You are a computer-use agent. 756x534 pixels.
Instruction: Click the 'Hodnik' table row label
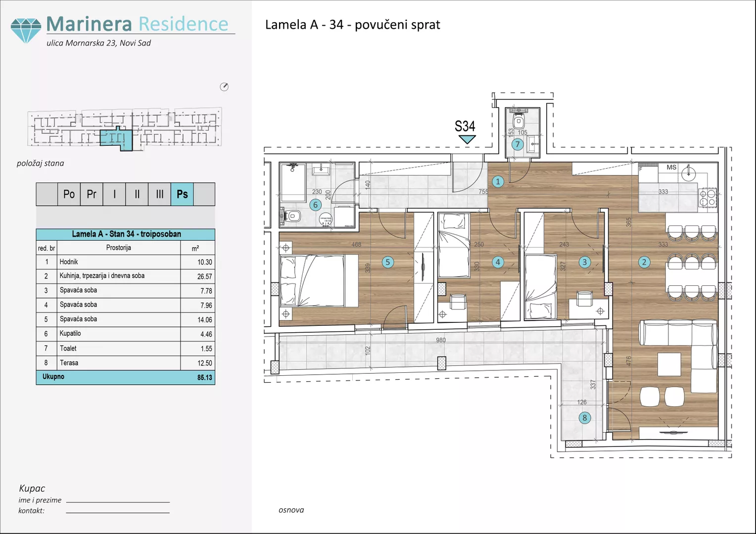69,262
